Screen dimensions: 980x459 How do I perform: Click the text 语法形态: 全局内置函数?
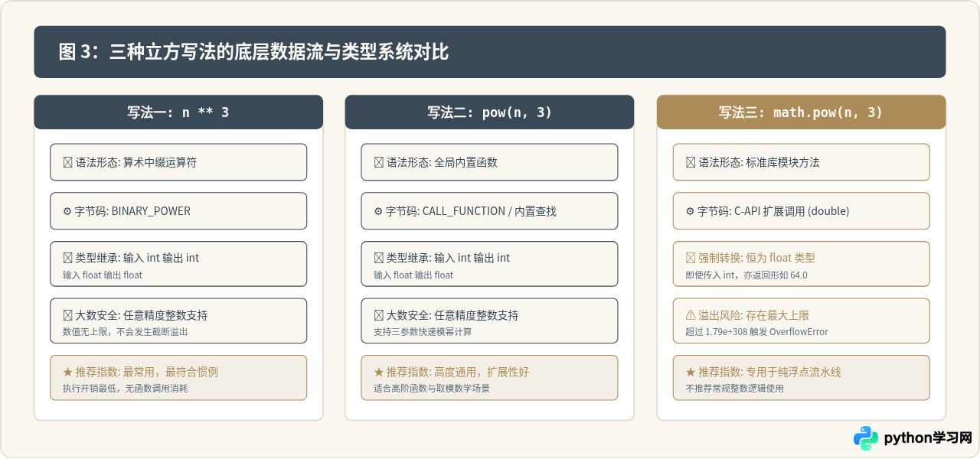(x=442, y=162)
